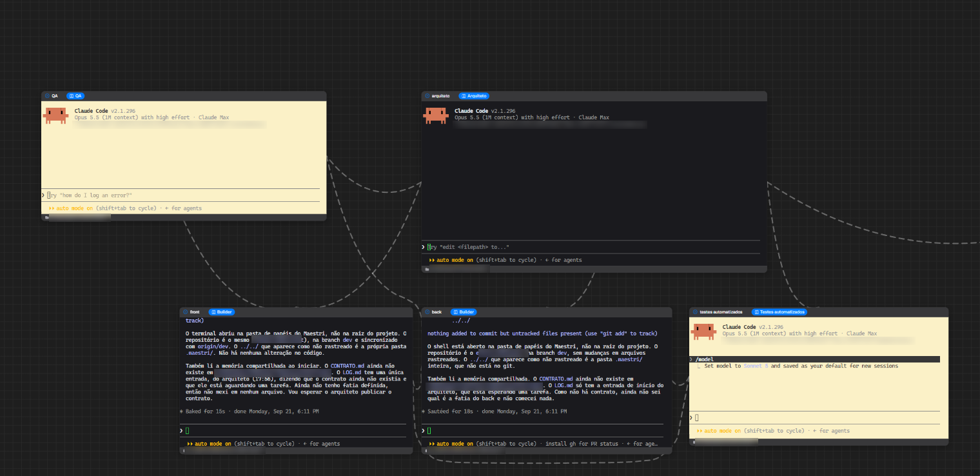This screenshot has height=476, width=980.
Task: Select the Builder badge on the front terminal
Action: 222,312
